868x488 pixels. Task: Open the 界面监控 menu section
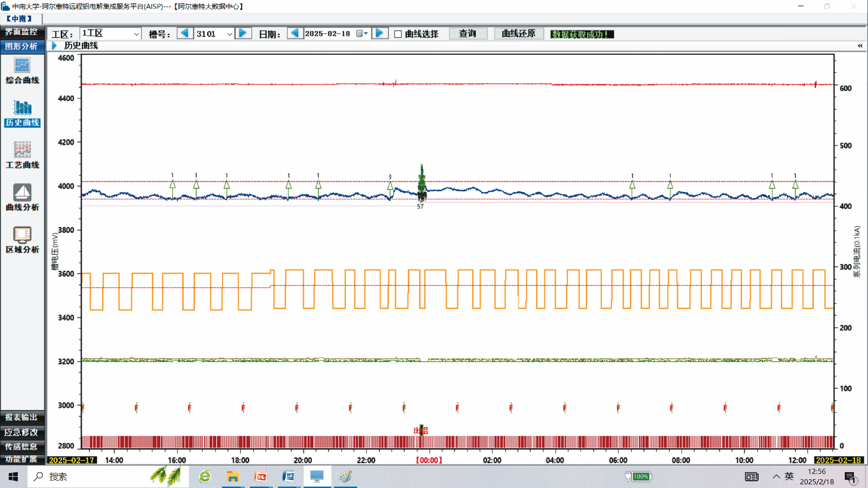(22, 32)
